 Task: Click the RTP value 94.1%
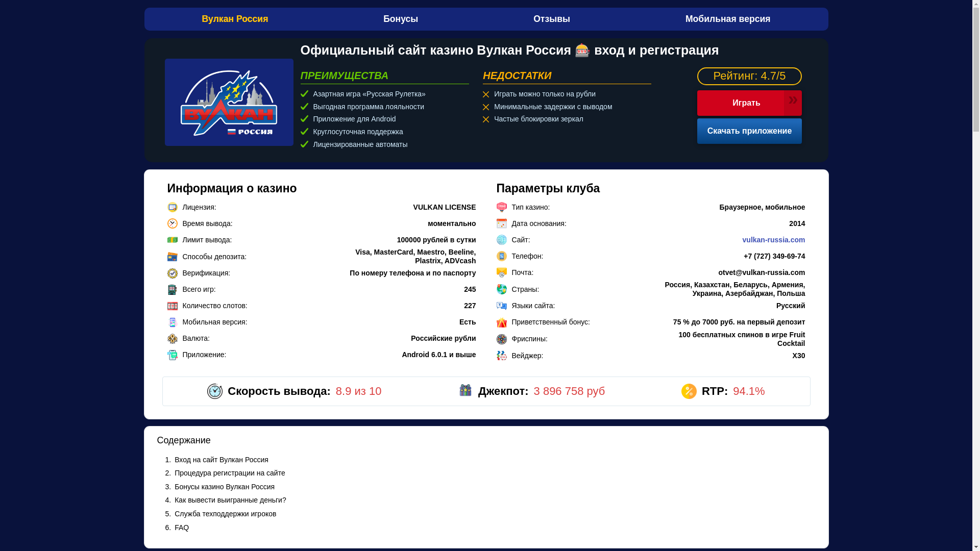749,391
